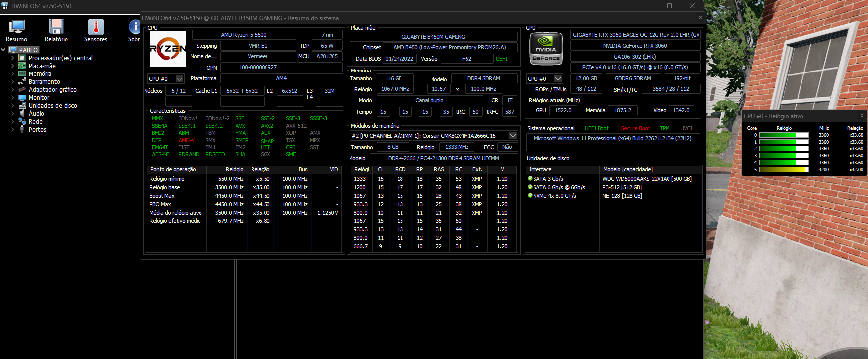The height and width of the screenshot is (359, 868).
Task: Click the AVX2 feature flag
Action: tap(267, 126)
